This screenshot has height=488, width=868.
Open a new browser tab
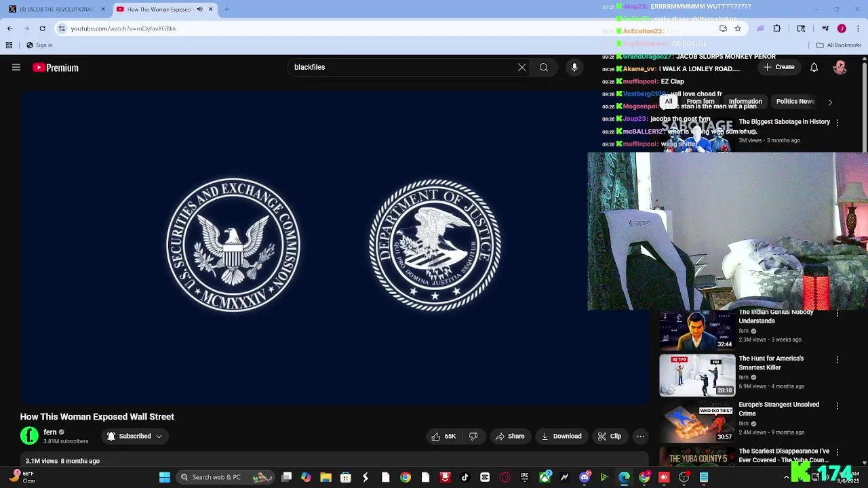[226, 9]
